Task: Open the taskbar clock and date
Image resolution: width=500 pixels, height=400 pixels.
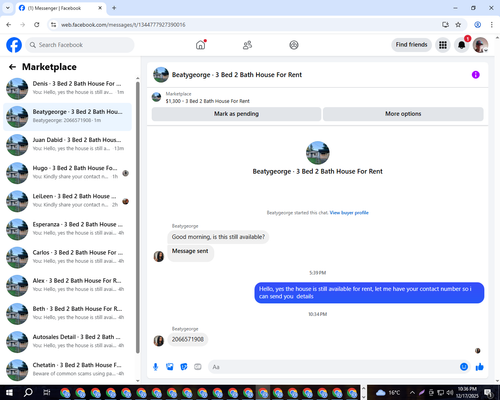Action: (x=467, y=392)
